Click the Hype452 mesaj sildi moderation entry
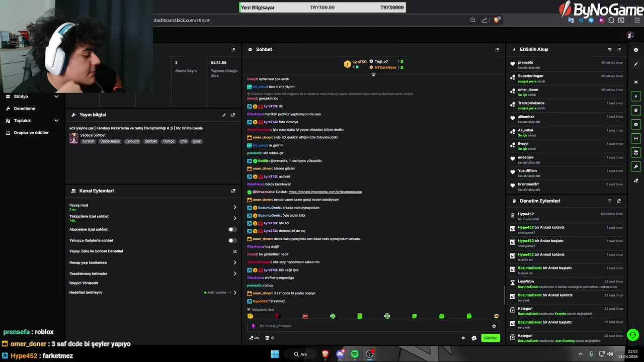This screenshot has width=644, height=362. pos(567,216)
